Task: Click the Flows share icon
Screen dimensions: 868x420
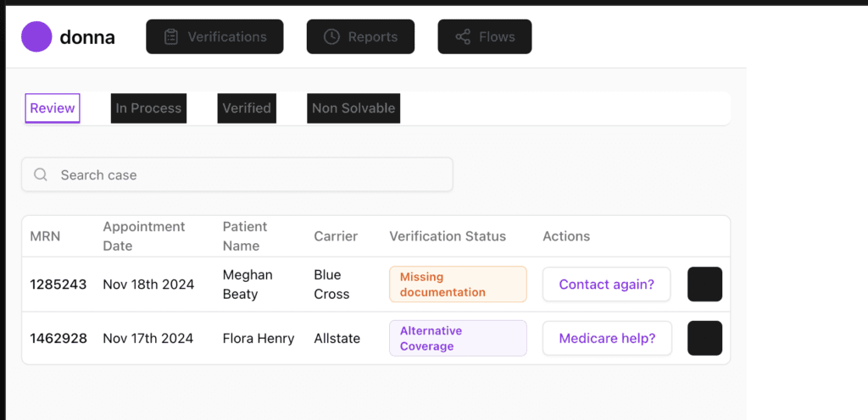Action: click(463, 37)
